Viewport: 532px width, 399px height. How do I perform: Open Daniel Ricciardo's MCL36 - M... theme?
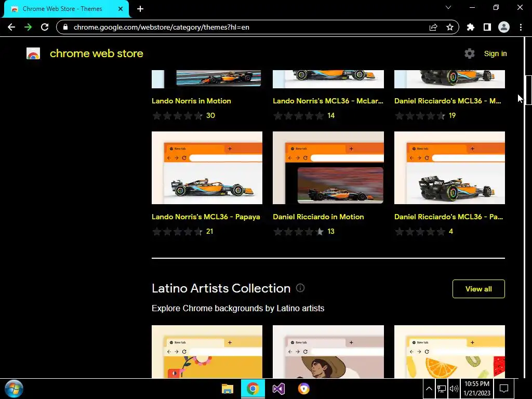(x=447, y=101)
